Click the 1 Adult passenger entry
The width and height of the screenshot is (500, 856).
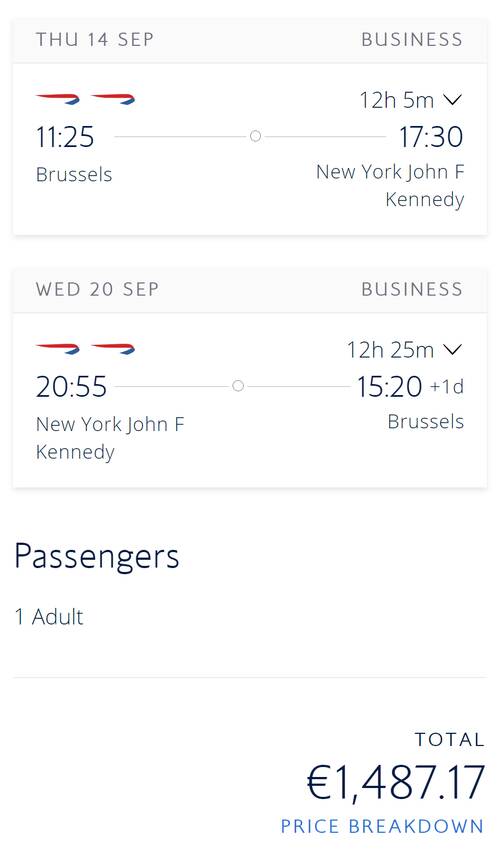[49, 617]
